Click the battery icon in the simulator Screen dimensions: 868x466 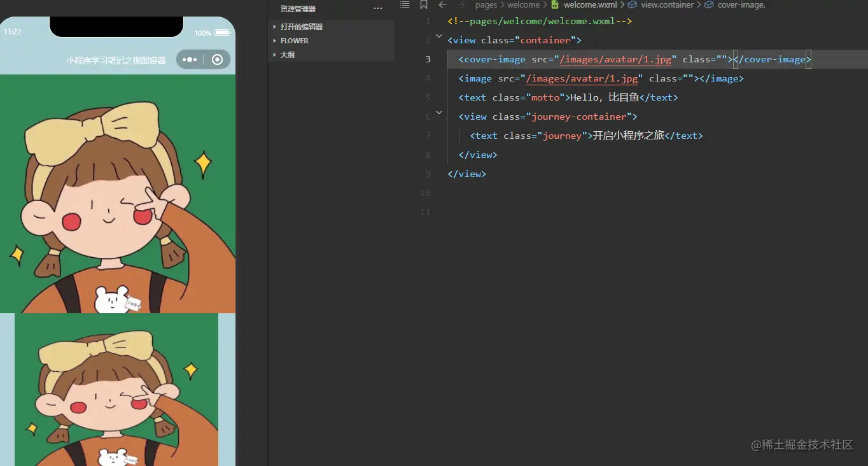[x=222, y=32]
